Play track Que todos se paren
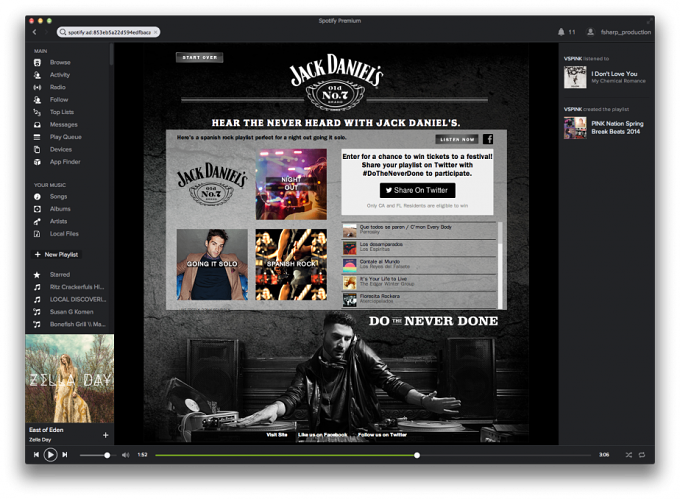This screenshot has height=499, width=680. point(419,231)
